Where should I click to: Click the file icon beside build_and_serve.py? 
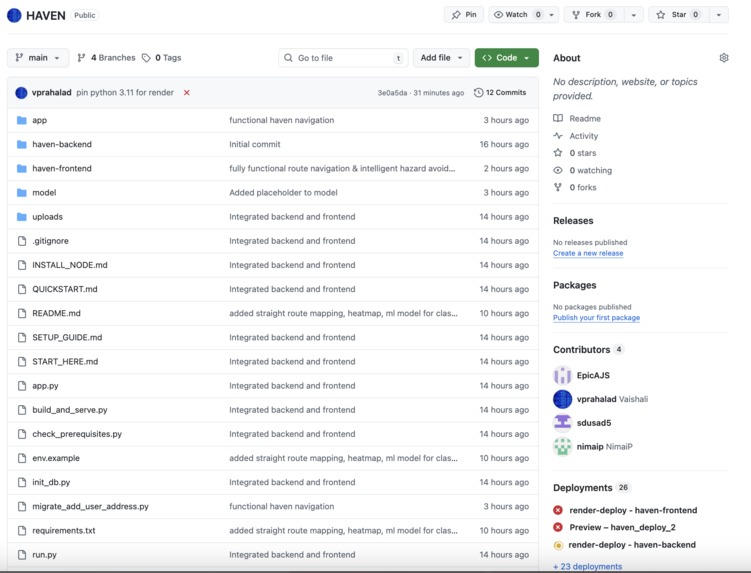[22, 410]
